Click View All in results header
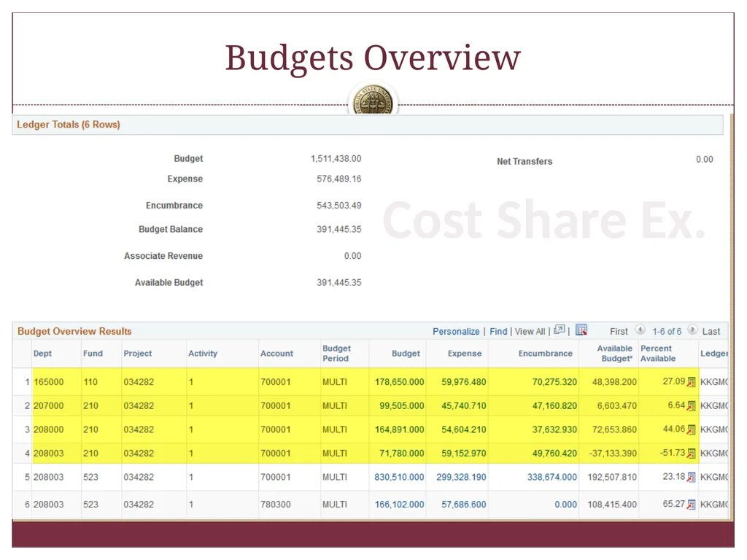 tap(530, 332)
